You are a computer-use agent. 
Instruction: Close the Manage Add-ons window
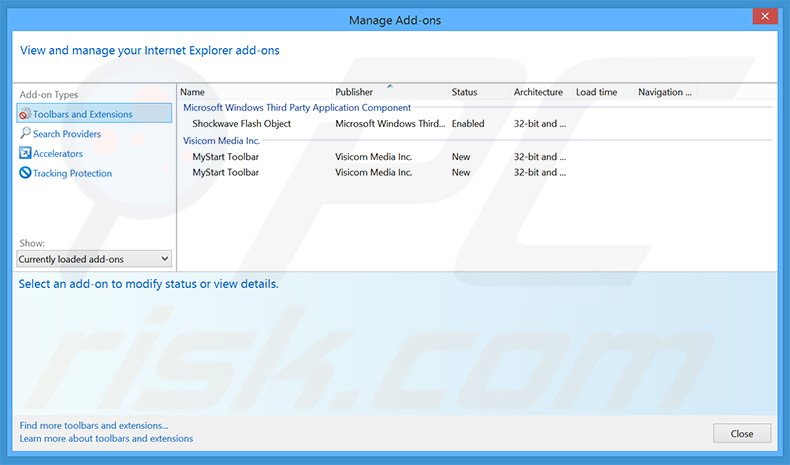tap(765, 17)
